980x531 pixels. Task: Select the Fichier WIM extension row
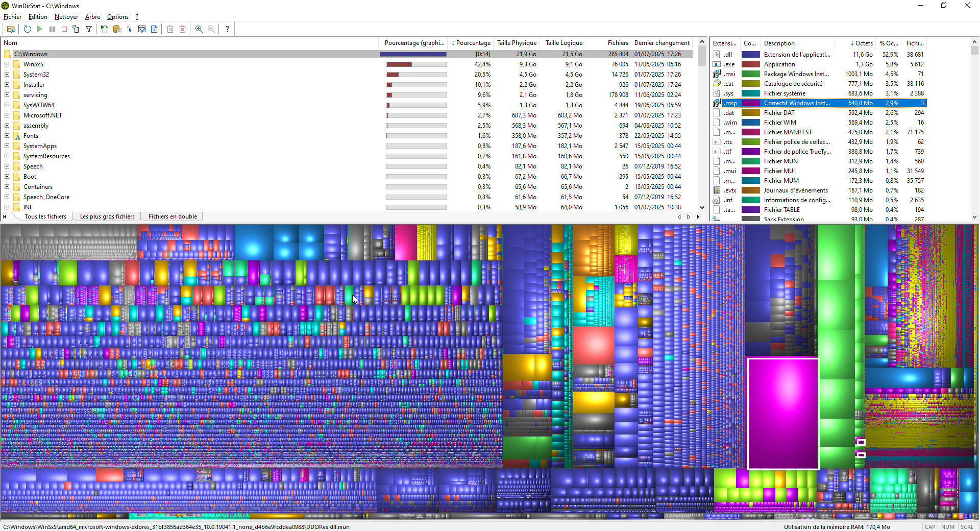[819, 122]
